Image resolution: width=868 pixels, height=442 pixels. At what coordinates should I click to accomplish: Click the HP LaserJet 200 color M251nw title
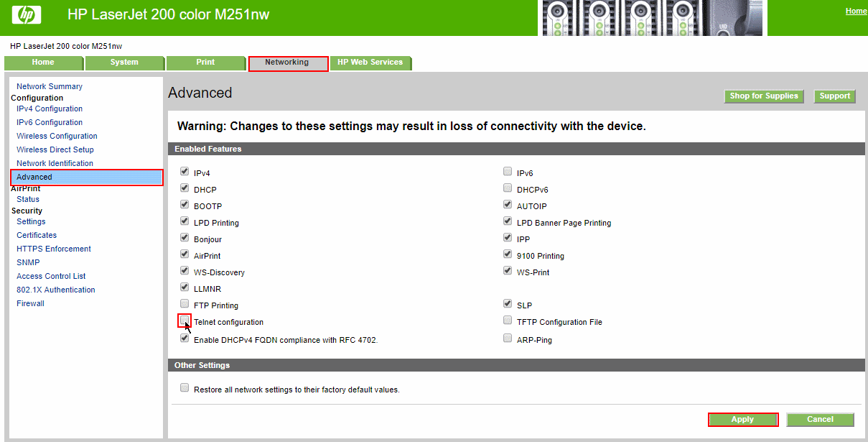169,14
